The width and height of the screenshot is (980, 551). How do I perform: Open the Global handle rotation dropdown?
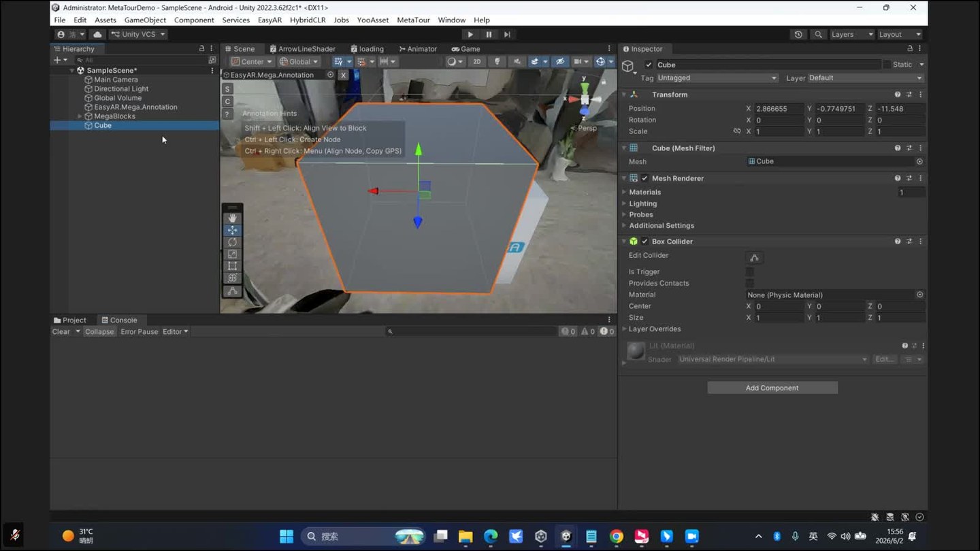[299, 61]
